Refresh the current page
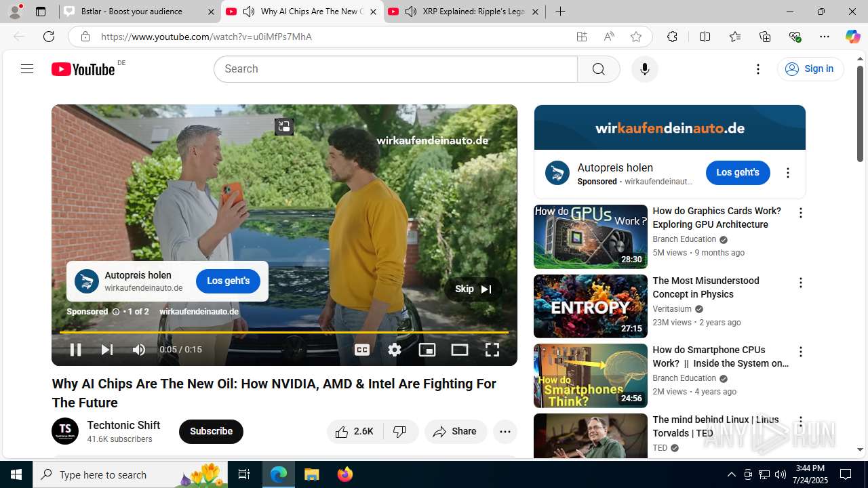This screenshot has width=868, height=488. coord(49,37)
